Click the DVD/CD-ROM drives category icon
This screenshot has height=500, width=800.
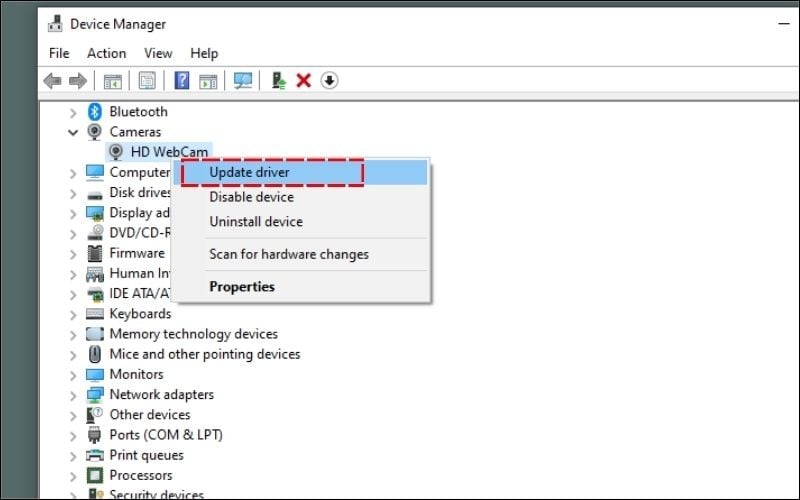tap(95, 233)
